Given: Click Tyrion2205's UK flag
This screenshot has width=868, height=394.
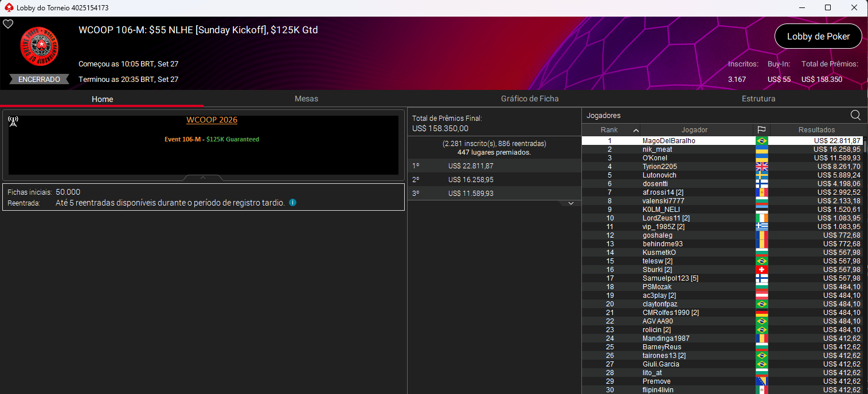Looking at the screenshot, I should tap(762, 167).
